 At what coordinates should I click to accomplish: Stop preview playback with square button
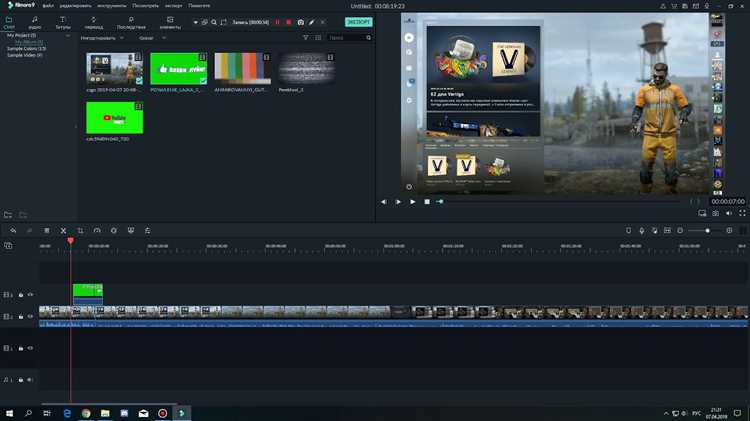427,202
